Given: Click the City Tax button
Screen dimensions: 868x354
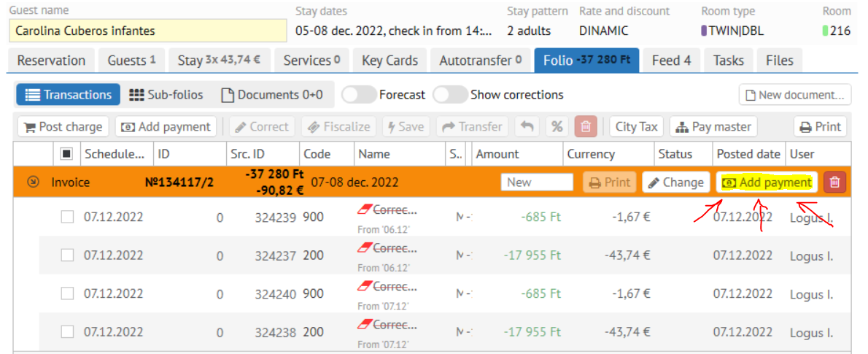Looking at the screenshot, I should coord(637,127).
